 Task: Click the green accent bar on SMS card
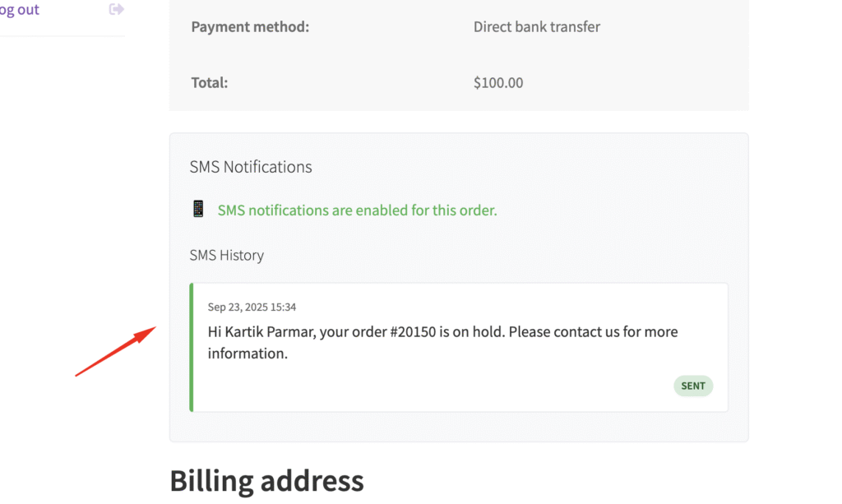pyautogui.click(x=192, y=347)
